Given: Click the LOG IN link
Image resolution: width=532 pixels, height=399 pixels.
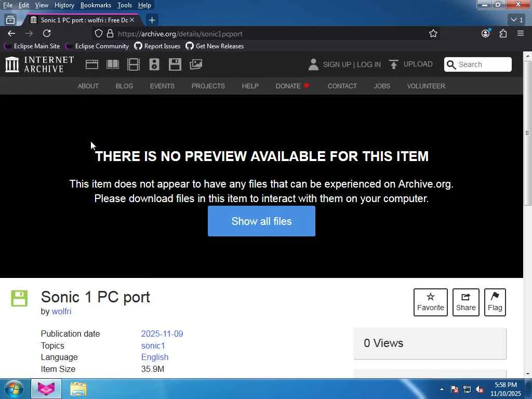Looking at the screenshot, I should (x=369, y=64).
